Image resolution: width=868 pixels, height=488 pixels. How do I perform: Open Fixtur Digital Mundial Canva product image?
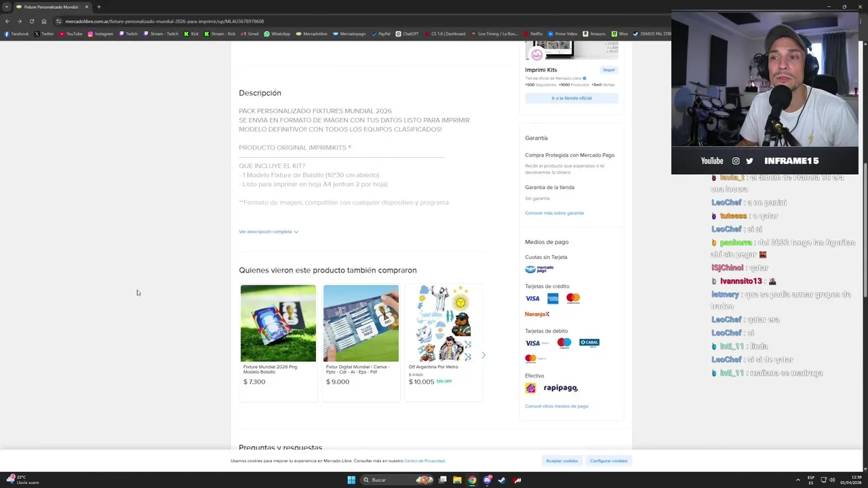[x=361, y=323]
